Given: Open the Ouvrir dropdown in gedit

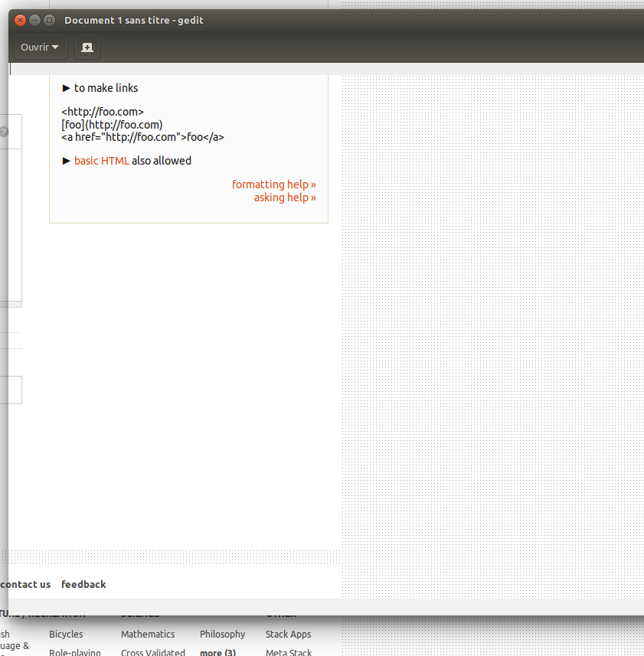Looking at the screenshot, I should click(x=41, y=47).
